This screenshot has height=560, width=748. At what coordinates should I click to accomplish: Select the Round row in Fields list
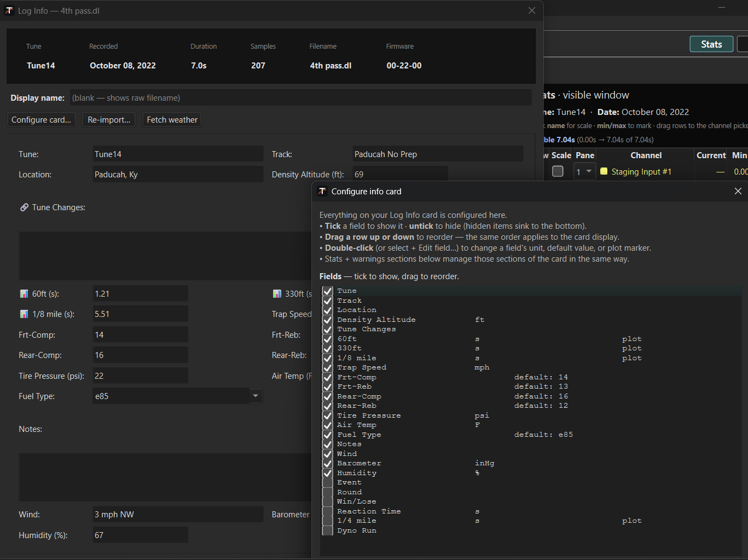531,492
